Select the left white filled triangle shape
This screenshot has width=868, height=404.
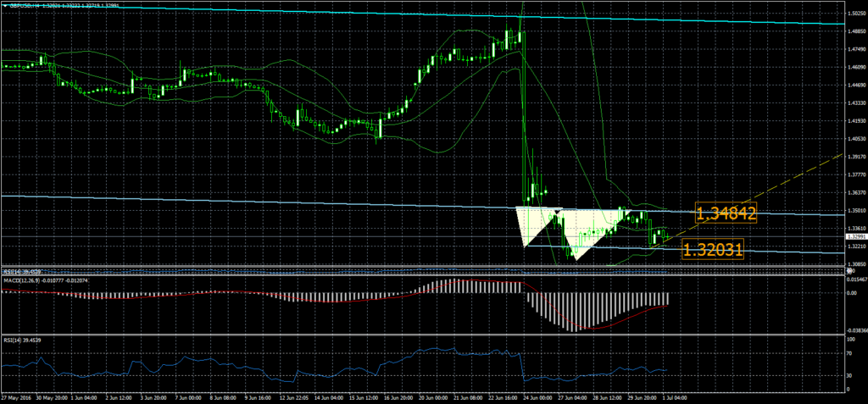click(x=532, y=222)
